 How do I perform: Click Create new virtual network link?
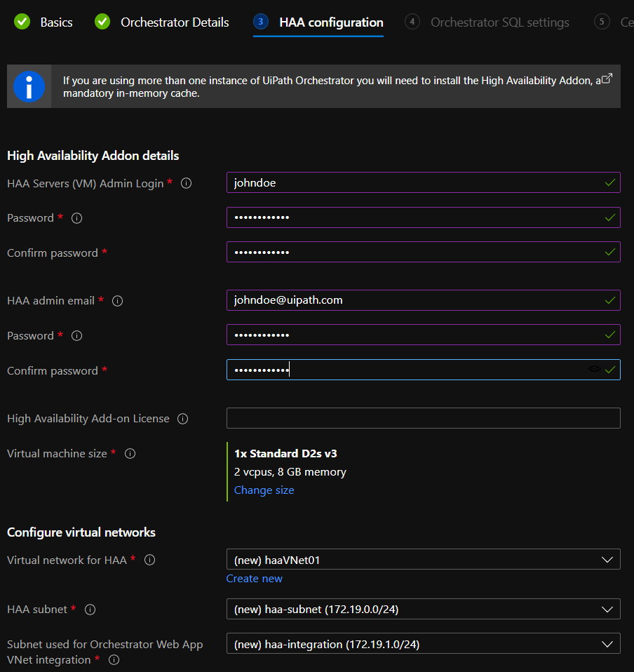click(x=254, y=579)
